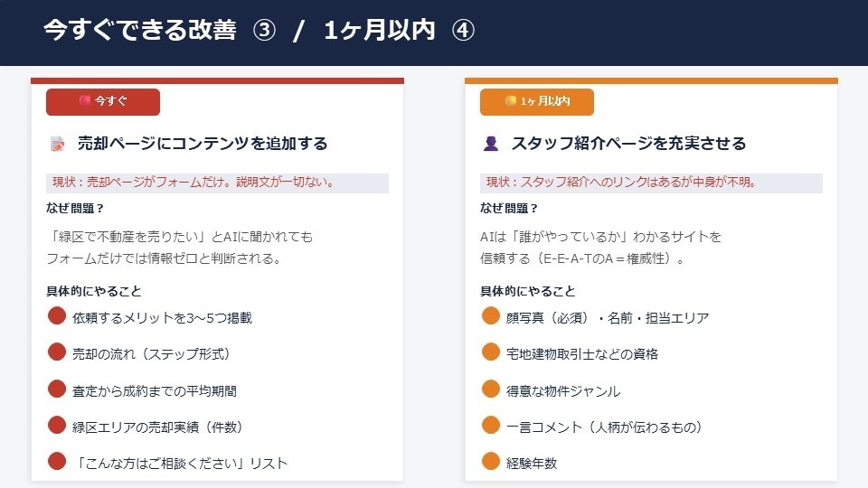Click paragraph line 信頼する（E-E-A-TのA＝権威性）
The image size is (868, 488).
click(582, 258)
